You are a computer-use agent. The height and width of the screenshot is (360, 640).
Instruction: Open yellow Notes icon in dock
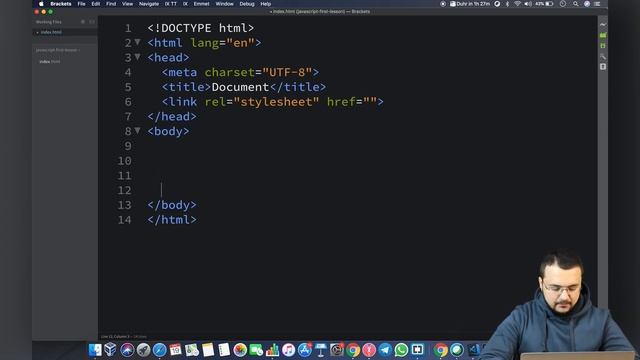208,350
